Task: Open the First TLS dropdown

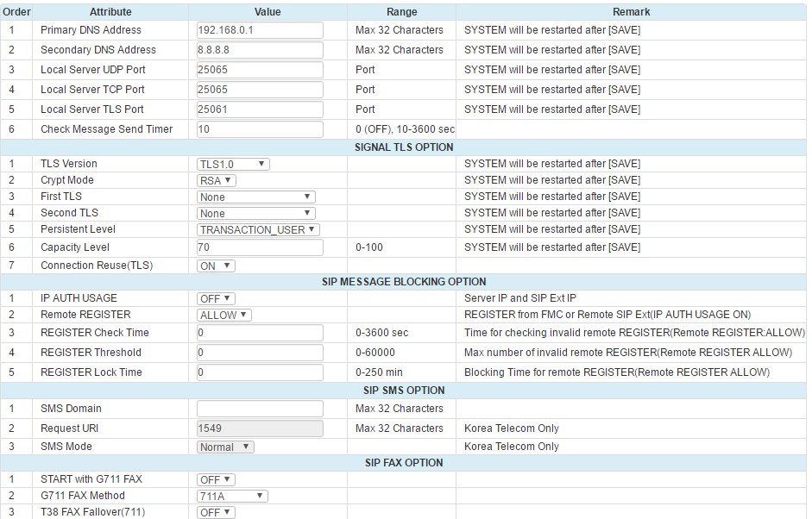Action: [256, 197]
